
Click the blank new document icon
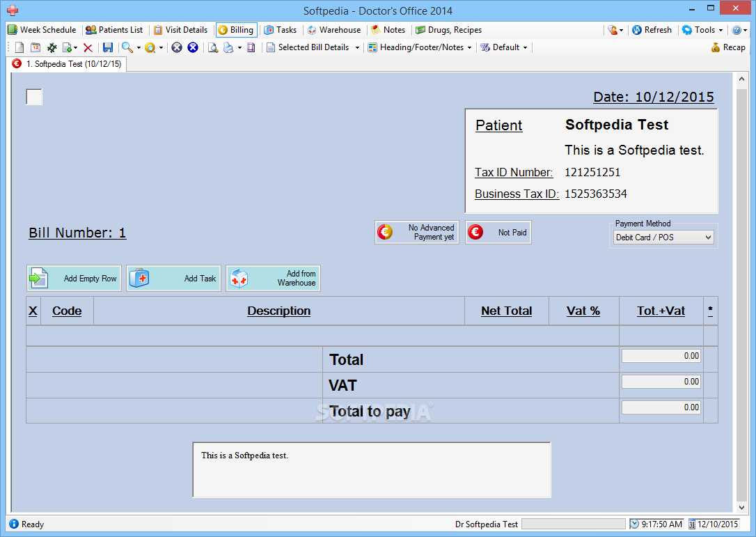(x=19, y=47)
